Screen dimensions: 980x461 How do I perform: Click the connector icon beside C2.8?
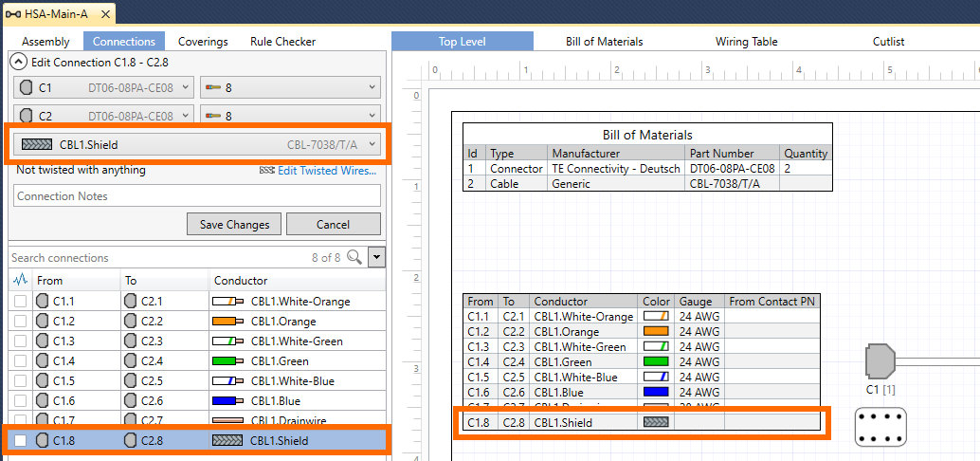click(131, 440)
